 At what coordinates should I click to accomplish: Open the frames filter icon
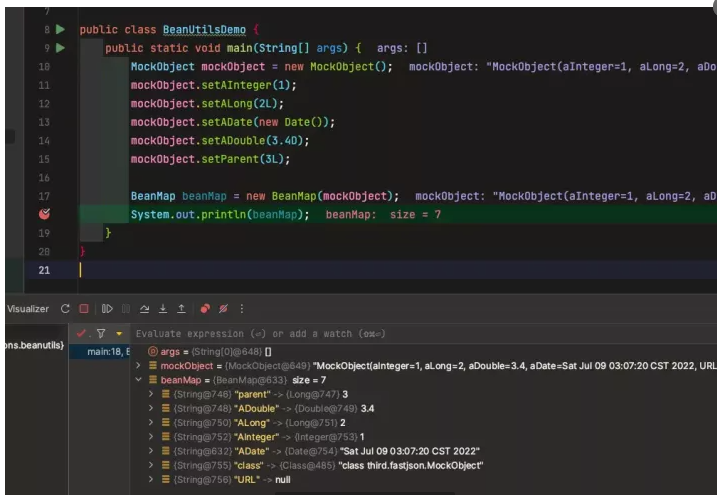[x=101, y=334]
